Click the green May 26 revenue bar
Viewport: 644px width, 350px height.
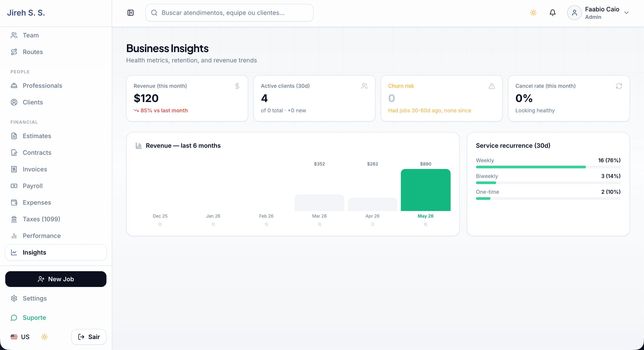(x=425, y=190)
